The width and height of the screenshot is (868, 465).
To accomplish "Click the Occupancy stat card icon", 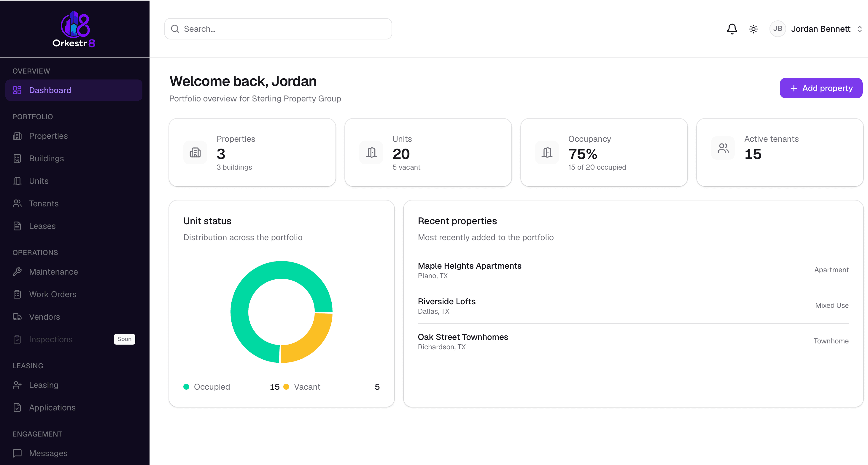I will (547, 153).
